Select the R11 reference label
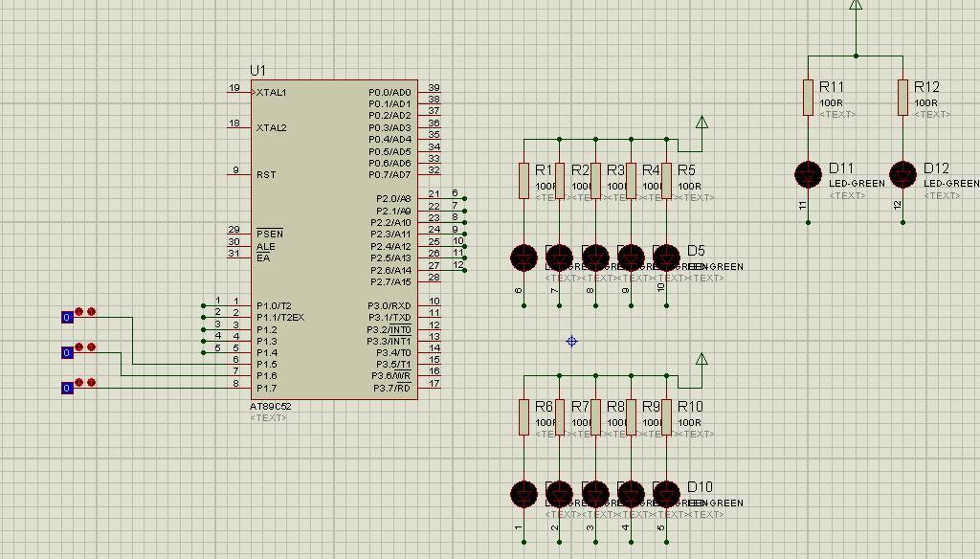Viewport: 980px width, 559px height. (x=832, y=87)
